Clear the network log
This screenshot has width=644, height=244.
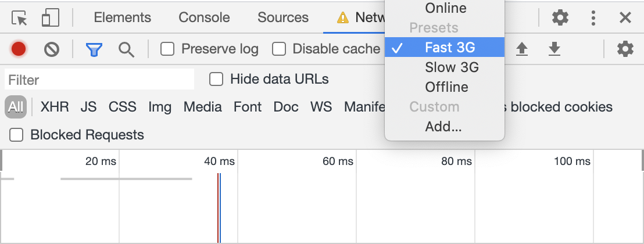point(52,49)
